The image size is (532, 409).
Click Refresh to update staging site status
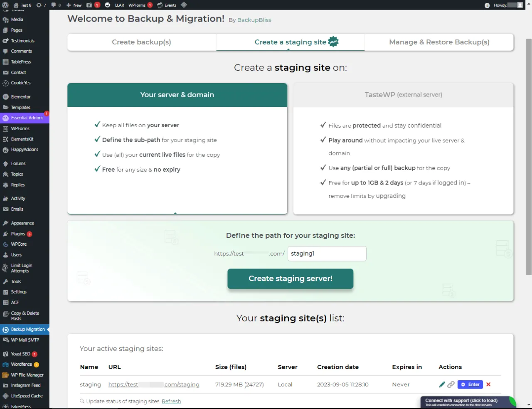[x=171, y=401]
